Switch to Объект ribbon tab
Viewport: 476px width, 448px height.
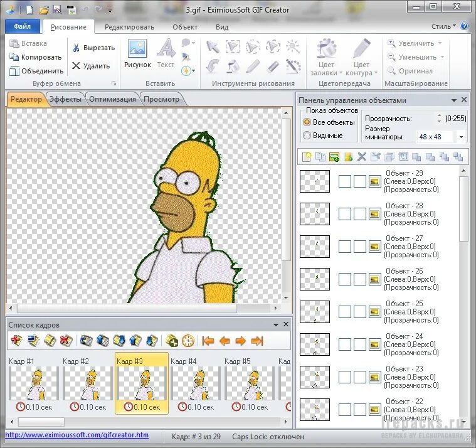tap(185, 27)
